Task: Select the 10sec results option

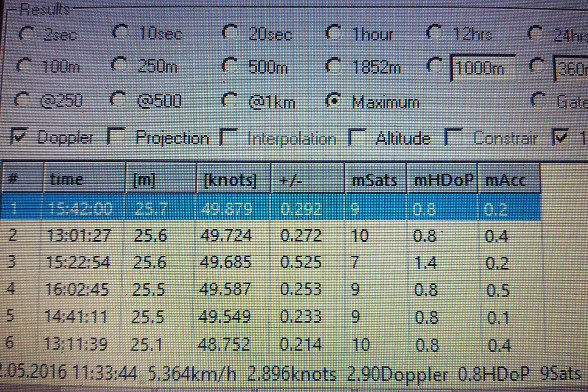Action: (120, 33)
